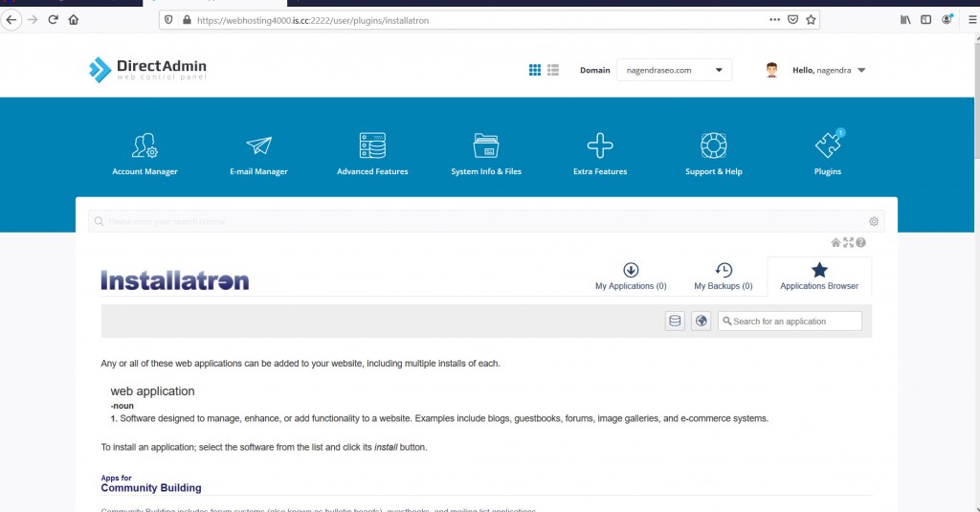The width and height of the screenshot is (980, 512).
Task: Click the browser address bar URL
Action: click(313, 20)
